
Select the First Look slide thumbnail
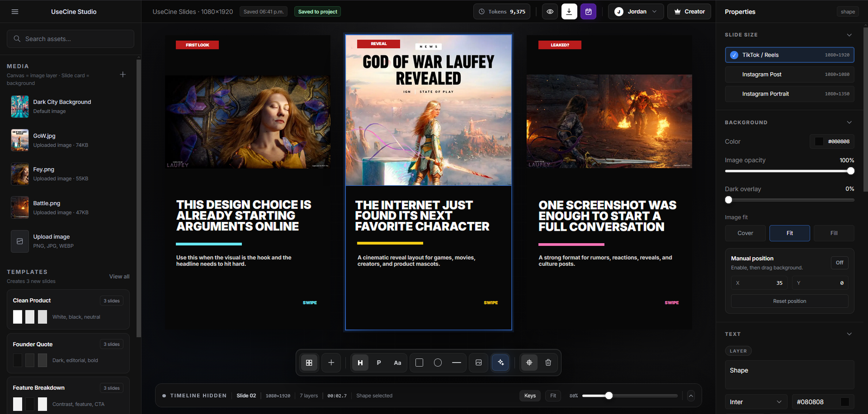[247, 182]
